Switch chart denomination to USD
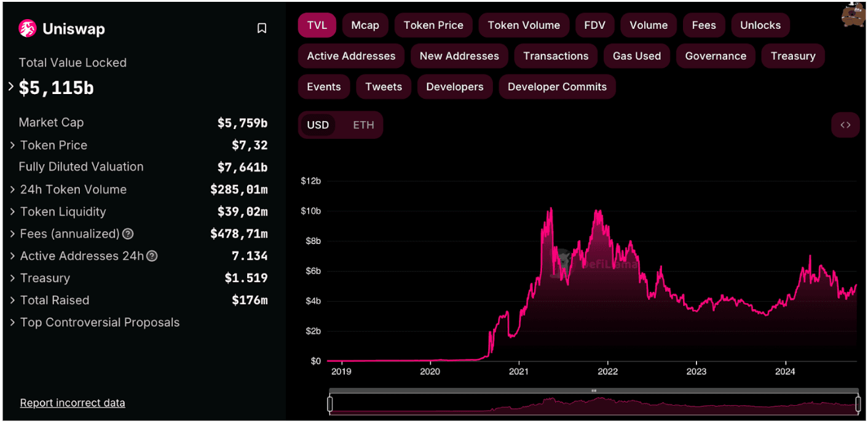868x429 pixels. (x=318, y=125)
